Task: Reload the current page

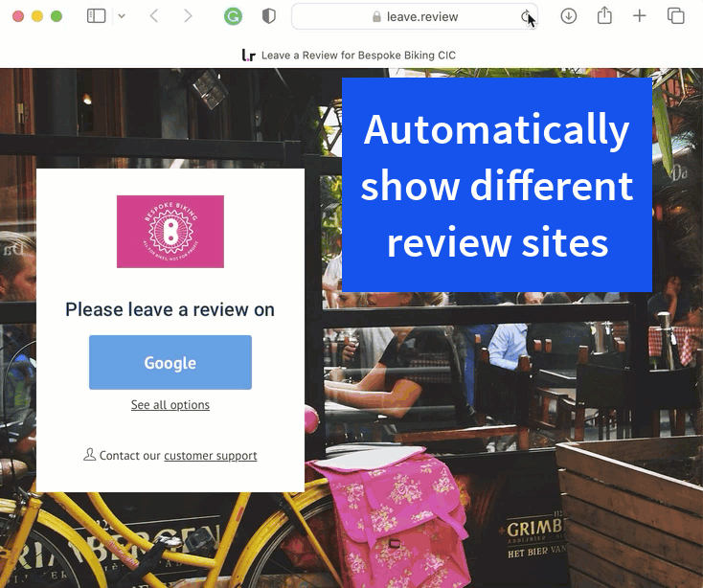Action: (x=526, y=16)
